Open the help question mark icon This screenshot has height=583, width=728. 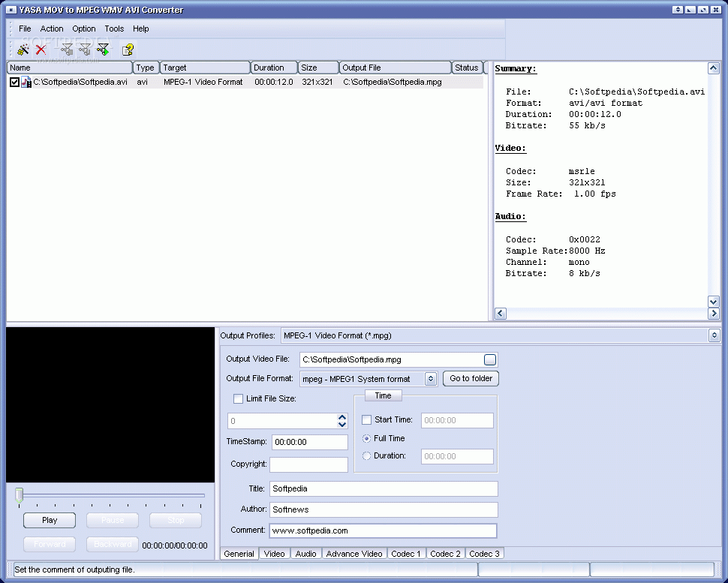point(128,50)
